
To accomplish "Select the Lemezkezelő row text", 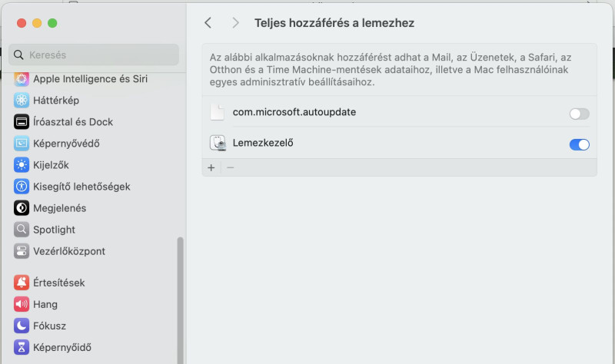I will (263, 143).
